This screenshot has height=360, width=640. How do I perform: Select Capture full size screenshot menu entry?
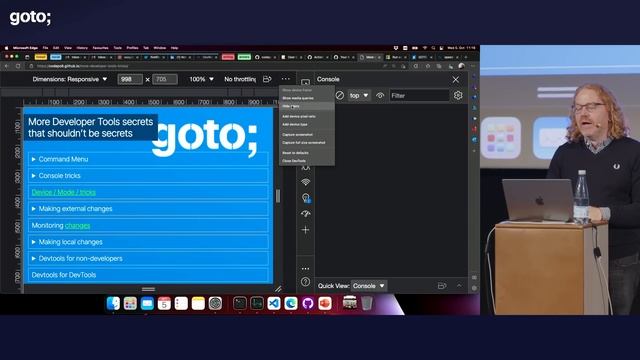coord(307,142)
